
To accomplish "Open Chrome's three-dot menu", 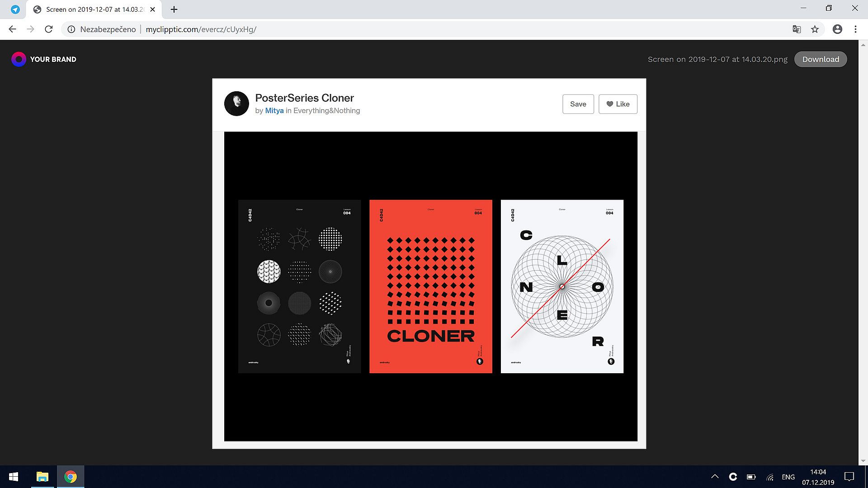I will 855,29.
